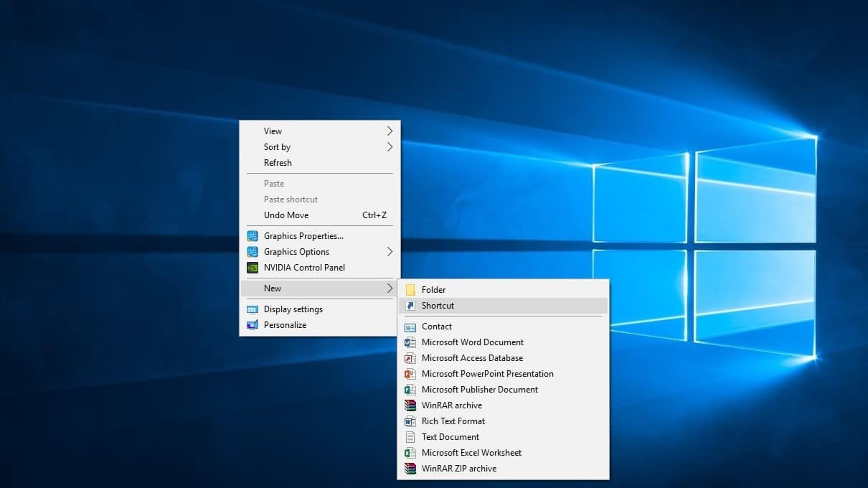Click the Display settings monitor icon
This screenshot has width=868, height=488.
[x=253, y=309]
